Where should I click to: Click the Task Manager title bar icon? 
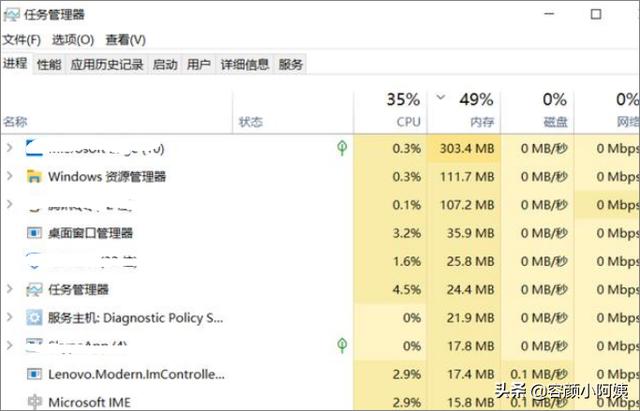pos(12,14)
